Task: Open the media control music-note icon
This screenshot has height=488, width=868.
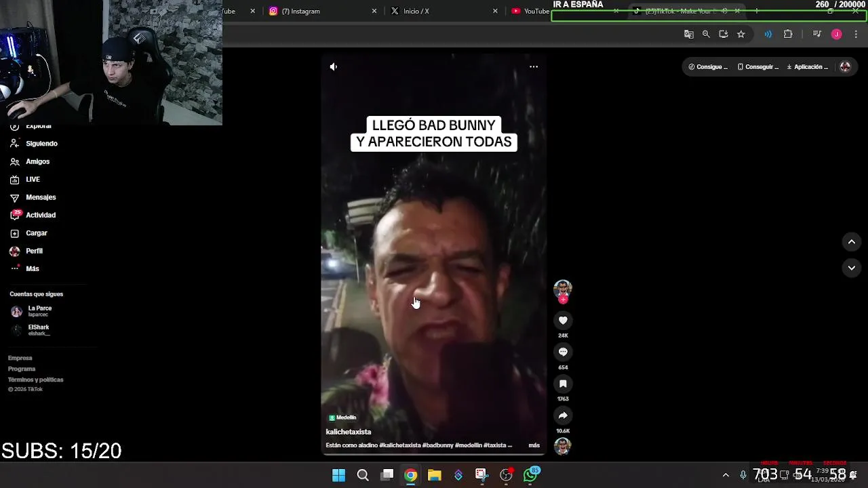Action: coord(816,34)
